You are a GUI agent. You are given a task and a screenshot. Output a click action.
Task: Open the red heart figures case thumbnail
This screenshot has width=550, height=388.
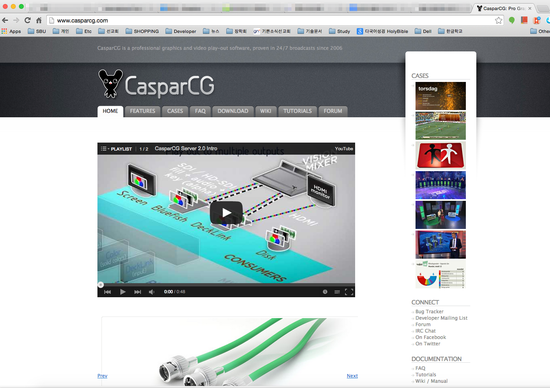(441, 155)
